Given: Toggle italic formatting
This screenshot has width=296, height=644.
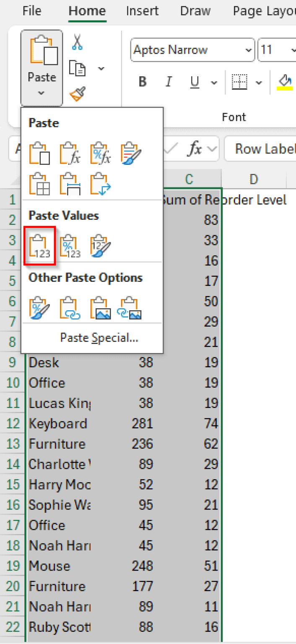Looking at the screenshot, I should (168, 82).
